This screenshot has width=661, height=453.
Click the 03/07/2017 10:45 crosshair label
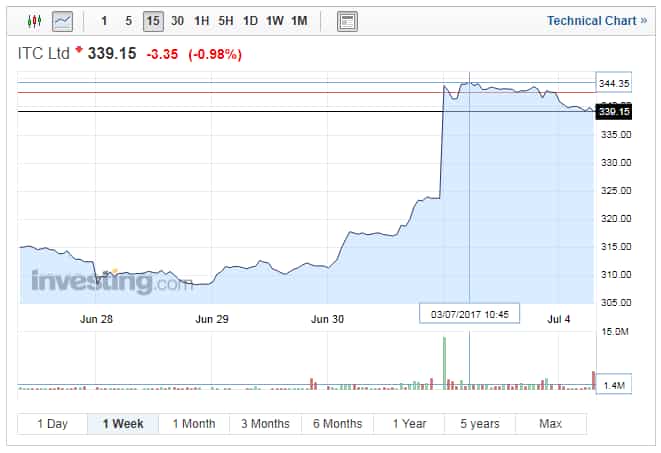coord(470,314)
